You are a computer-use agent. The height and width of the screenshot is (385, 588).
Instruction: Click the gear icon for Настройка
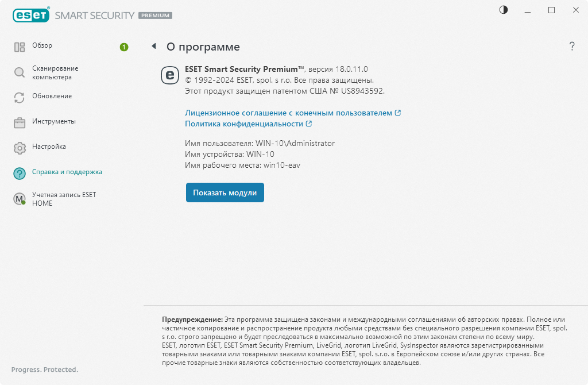click(20, 147)
